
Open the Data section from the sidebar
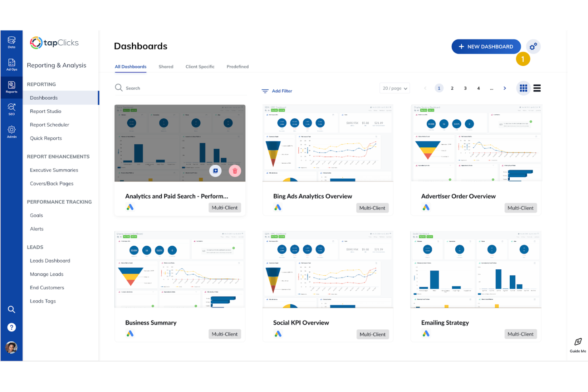pos(12,42)
